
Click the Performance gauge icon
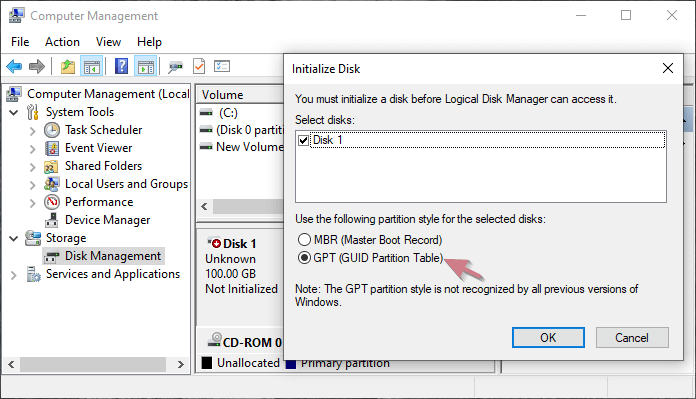click(52, 202)
